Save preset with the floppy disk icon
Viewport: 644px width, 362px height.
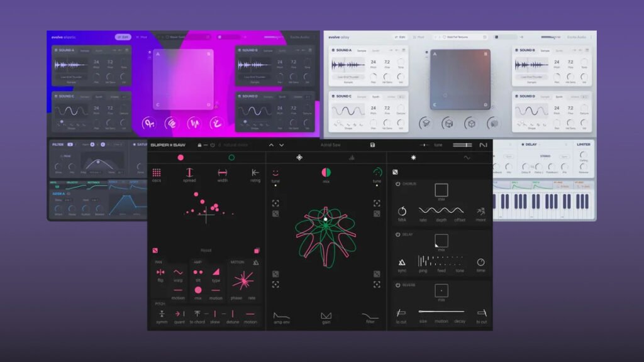click(372, 145)
